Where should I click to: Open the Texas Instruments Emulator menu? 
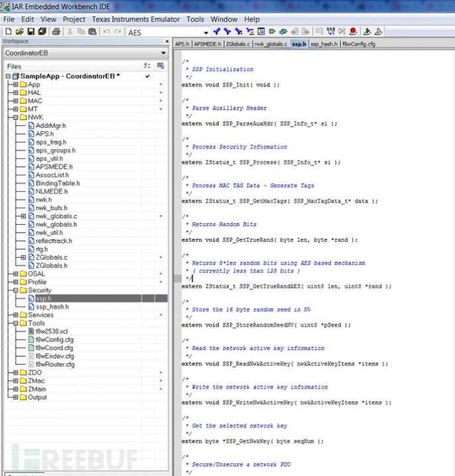point(135,19)
